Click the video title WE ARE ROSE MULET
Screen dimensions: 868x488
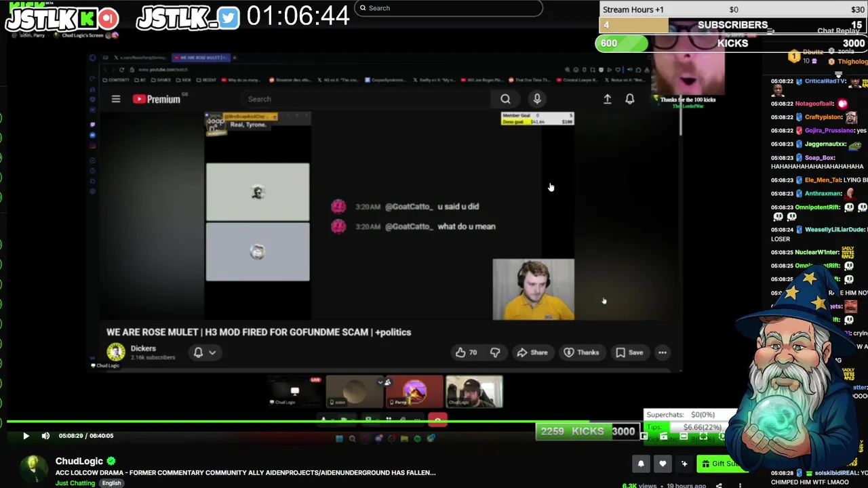[258, 332]
